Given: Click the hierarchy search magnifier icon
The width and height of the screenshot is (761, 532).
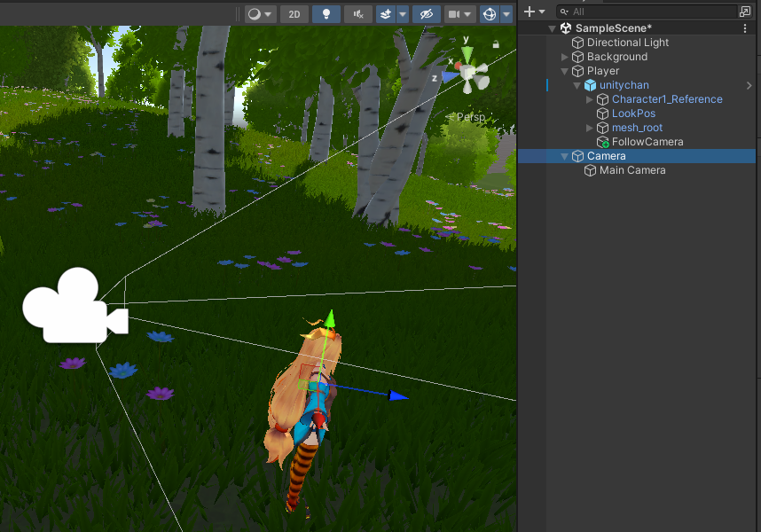Looking at the screenshot, I should pos(564,12).
